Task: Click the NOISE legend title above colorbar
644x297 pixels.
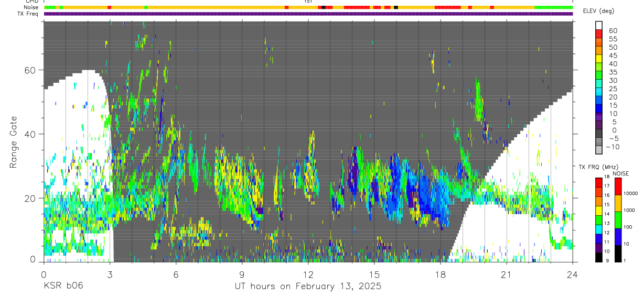Action: 620,173
